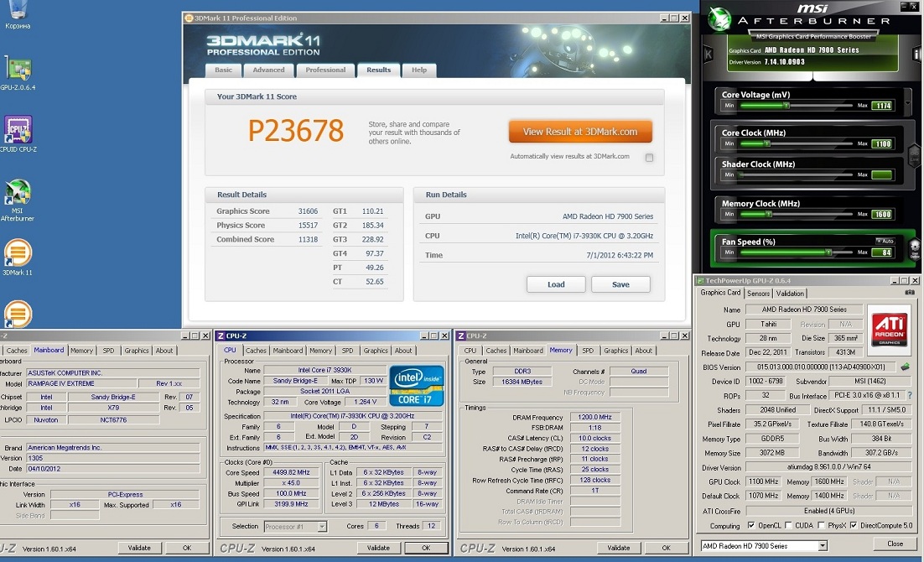Click the Memory Clock value box 1600

882,214
